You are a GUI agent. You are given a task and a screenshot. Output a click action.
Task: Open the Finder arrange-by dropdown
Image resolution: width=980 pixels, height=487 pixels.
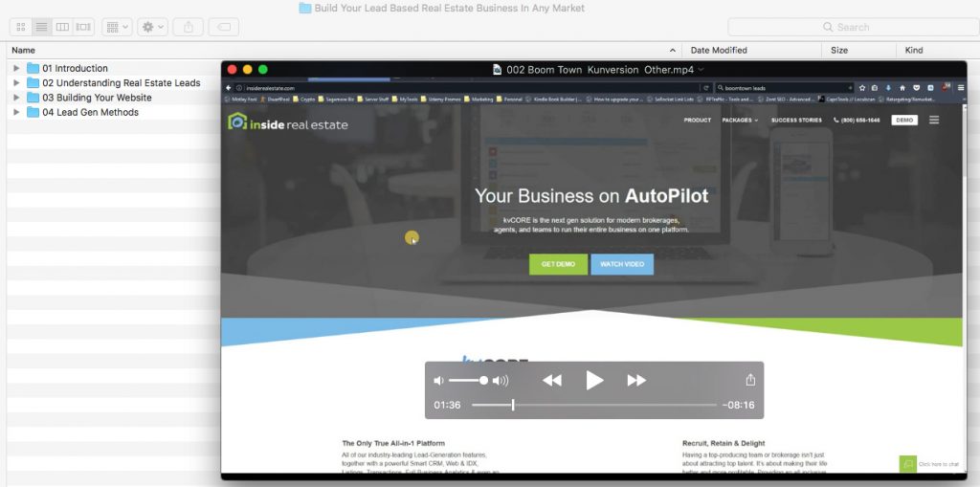pyautogui.click(x=117, y=27)
